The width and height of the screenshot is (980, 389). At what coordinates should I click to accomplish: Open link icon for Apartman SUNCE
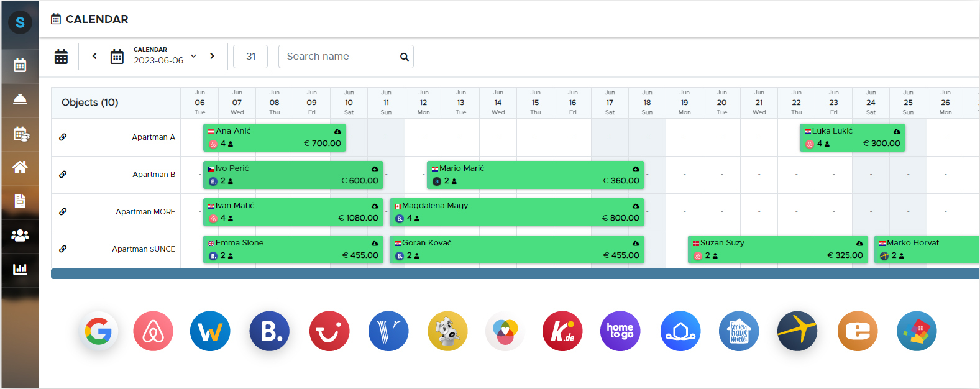(x=63, y=249)
